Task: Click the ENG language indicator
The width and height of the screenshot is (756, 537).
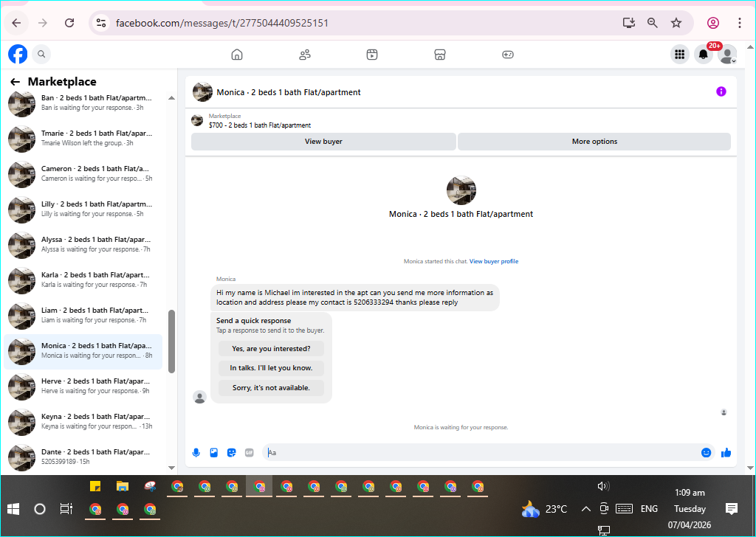Action: pyautogui.click(x=649, y=509)
